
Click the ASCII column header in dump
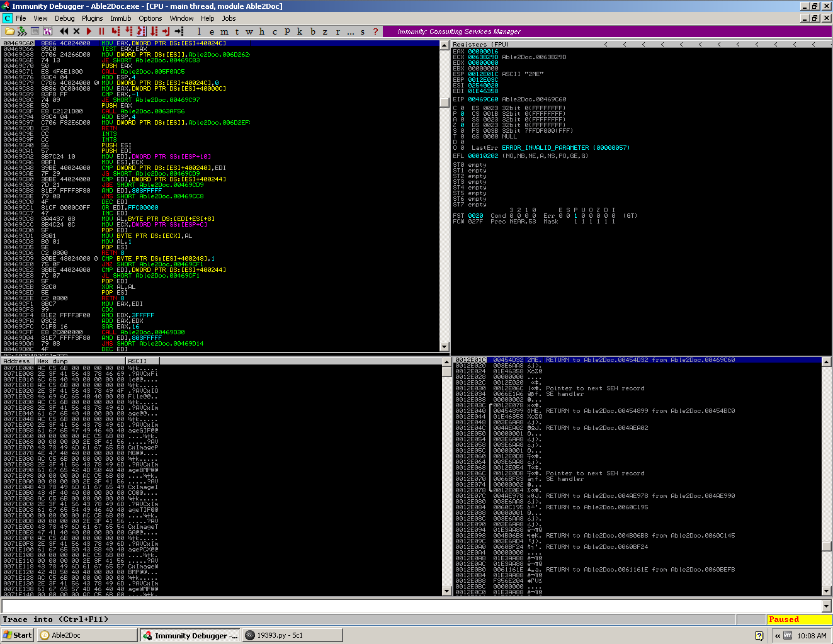click(142, 361)
